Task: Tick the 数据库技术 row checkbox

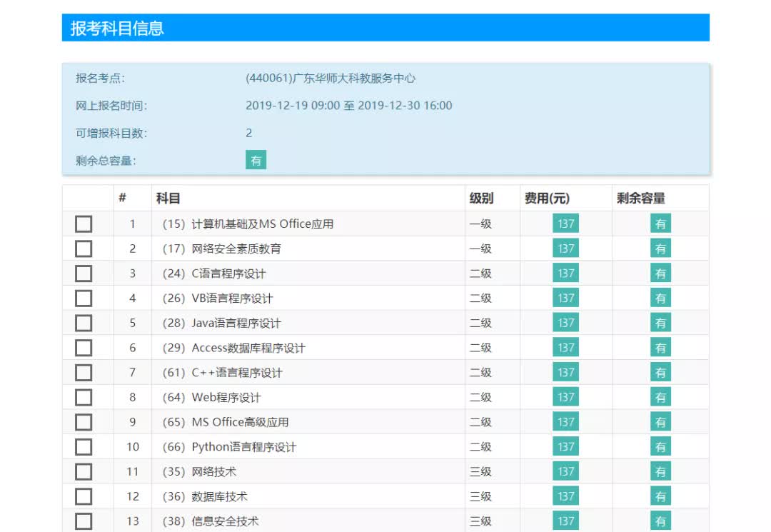Action: click(x=84, y=496)
